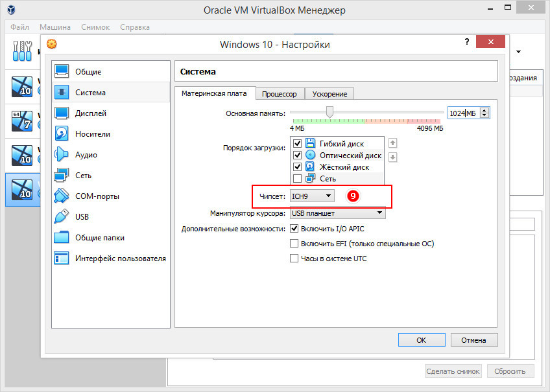Click the memory slider green zone scale

(329, 121)
